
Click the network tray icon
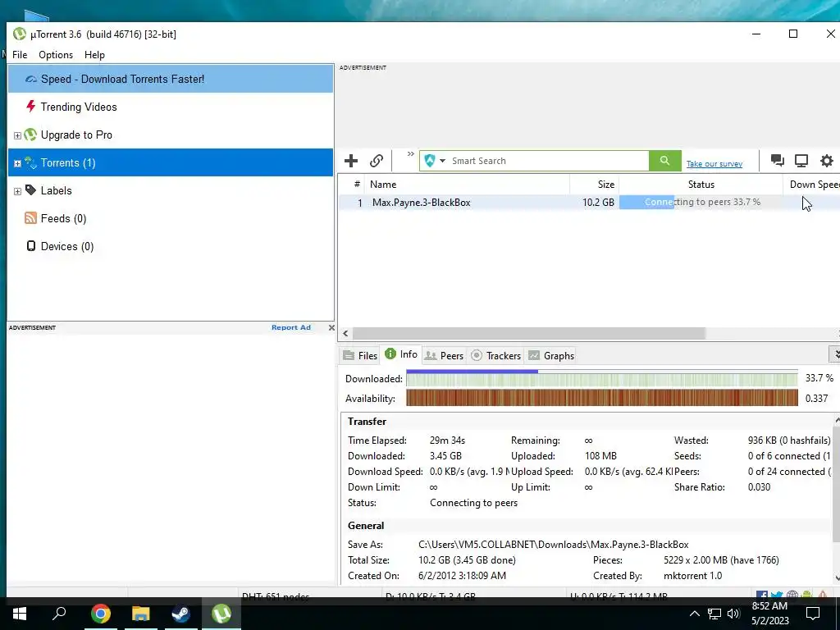[x=714, y=614]
